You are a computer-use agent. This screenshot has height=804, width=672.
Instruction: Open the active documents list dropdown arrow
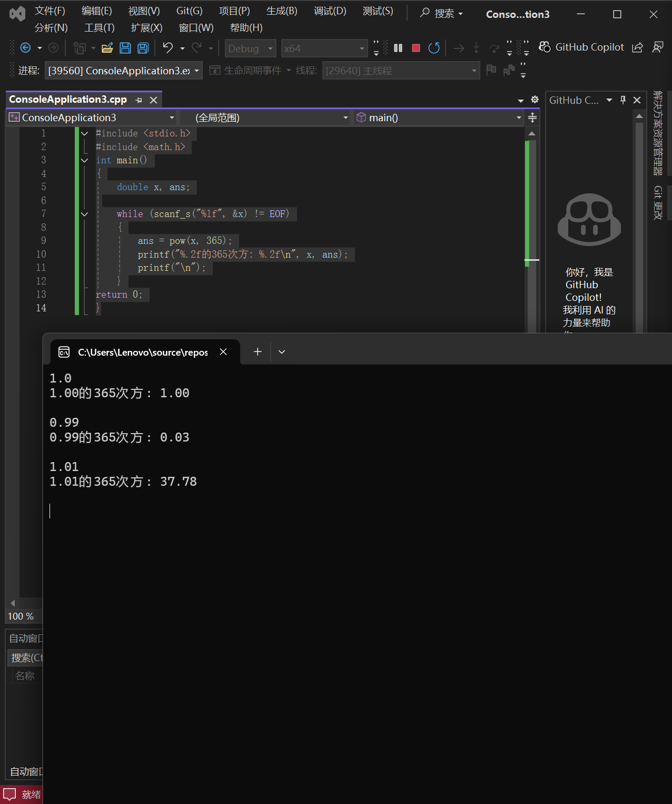pyautogui.click(x=521, y=100)
